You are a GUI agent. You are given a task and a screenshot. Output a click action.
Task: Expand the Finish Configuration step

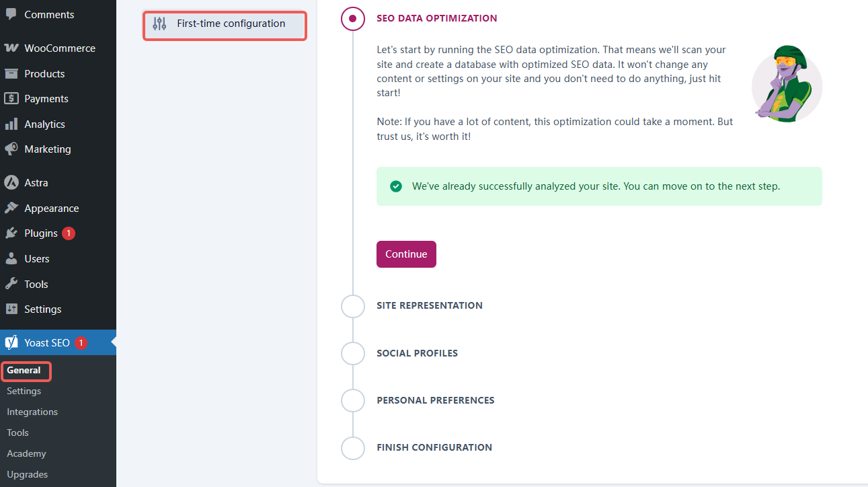coord(434,447)
